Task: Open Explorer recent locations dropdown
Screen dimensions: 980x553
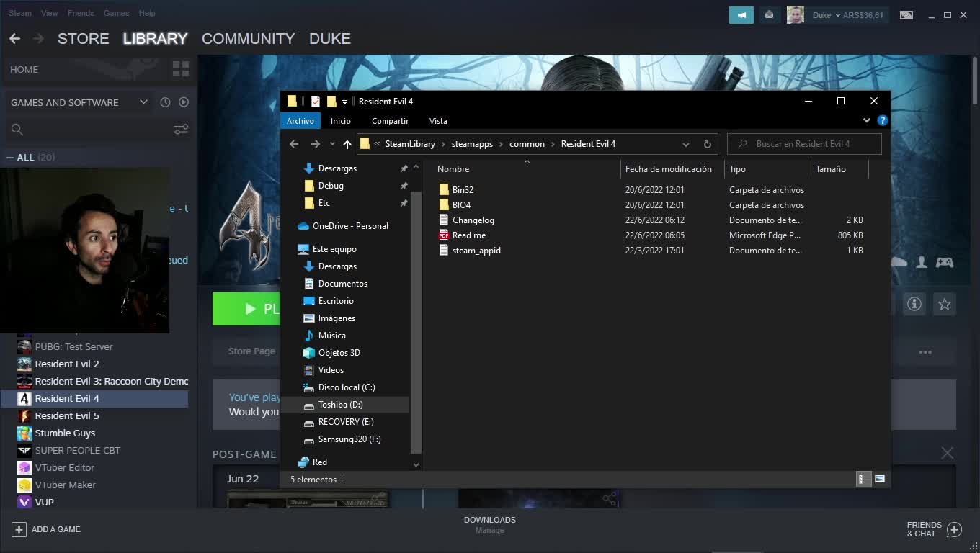Action: pos(332,144)
